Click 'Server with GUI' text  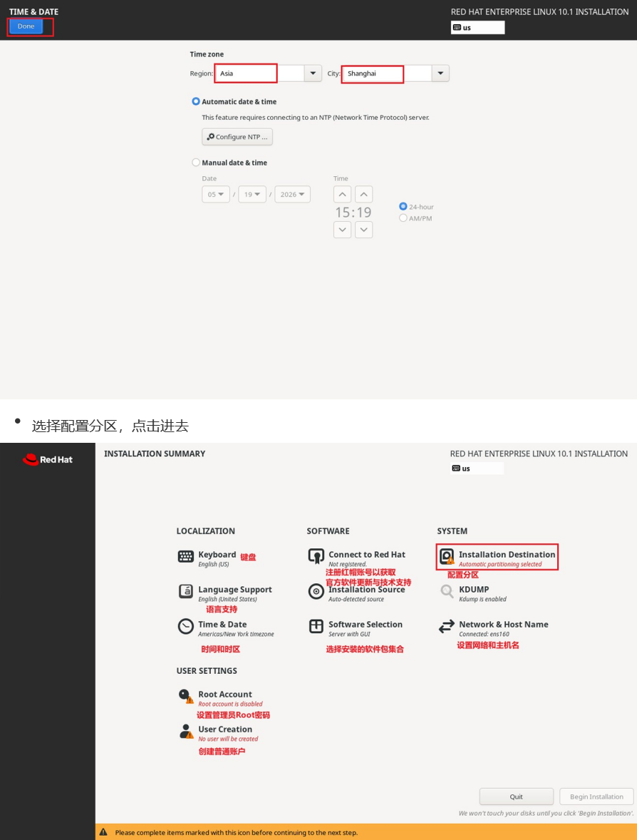tap(349, 634)
